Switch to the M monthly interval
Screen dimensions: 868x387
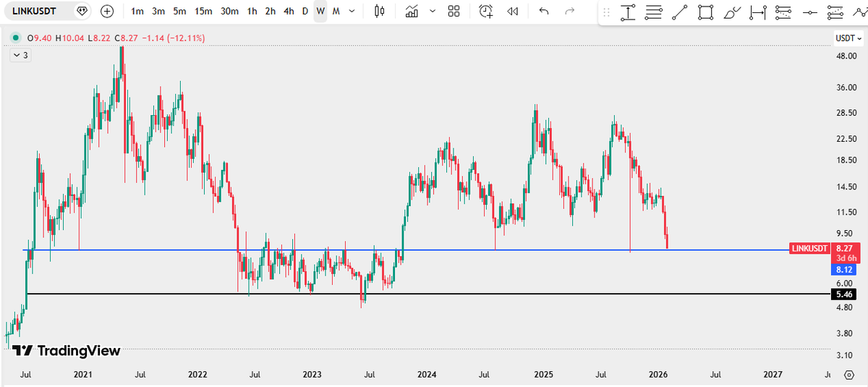point(336,11)
